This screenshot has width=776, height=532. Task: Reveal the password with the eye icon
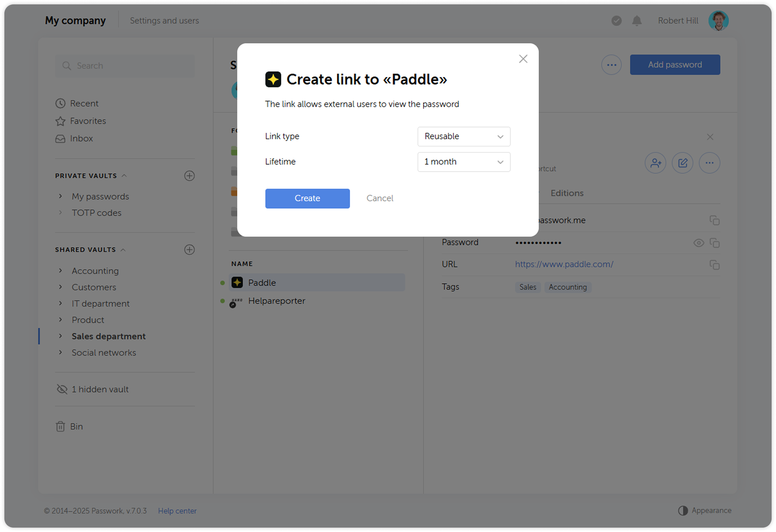[699, 243]
